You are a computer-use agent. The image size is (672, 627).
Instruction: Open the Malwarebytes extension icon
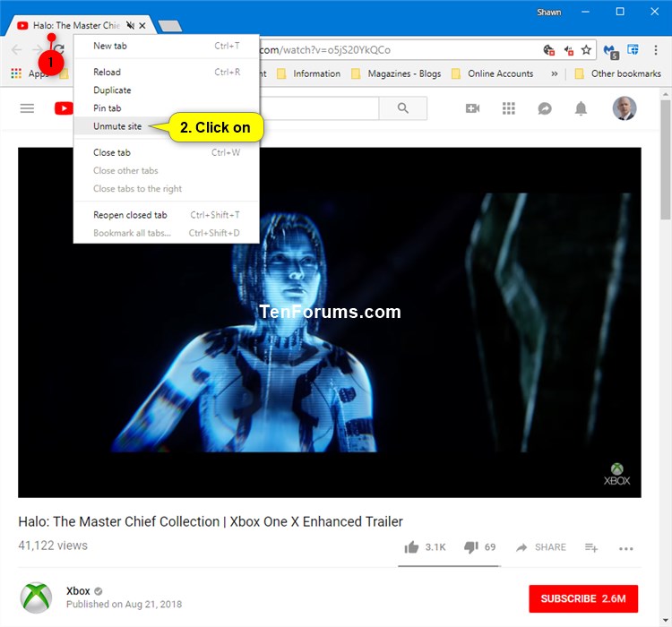coord(611,51)
